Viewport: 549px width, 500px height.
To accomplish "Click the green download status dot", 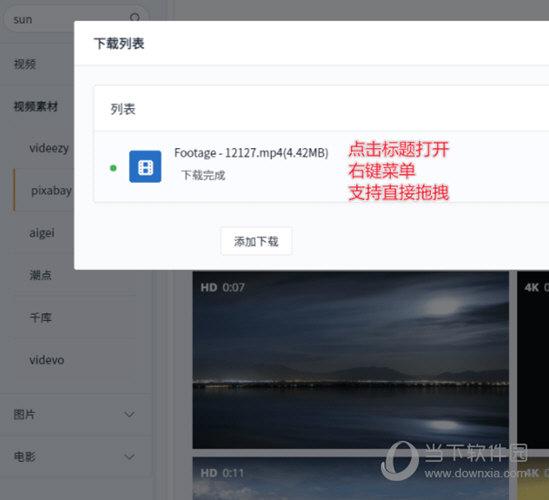I will click(113, 168).
